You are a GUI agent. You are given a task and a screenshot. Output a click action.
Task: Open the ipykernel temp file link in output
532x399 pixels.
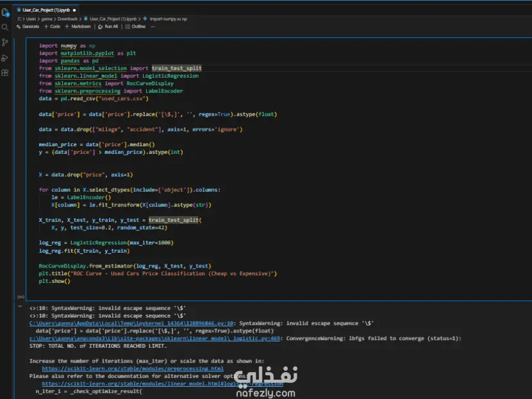point(131,323)
